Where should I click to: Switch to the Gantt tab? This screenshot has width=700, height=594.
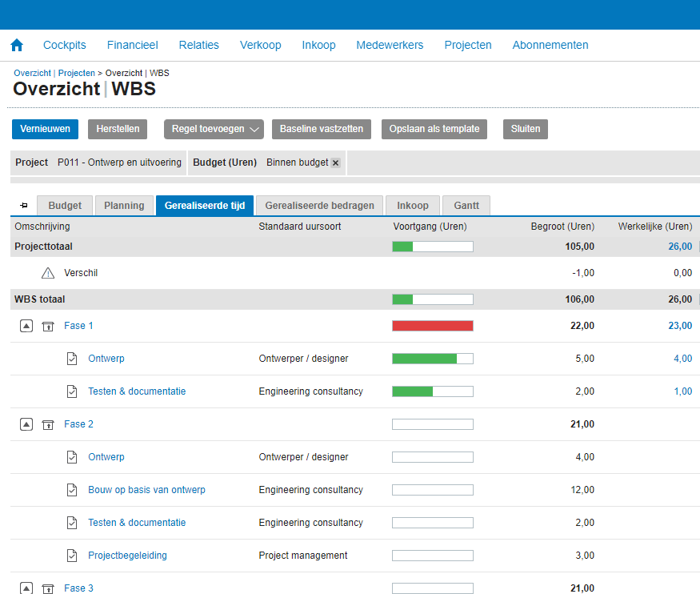point(466,206)
